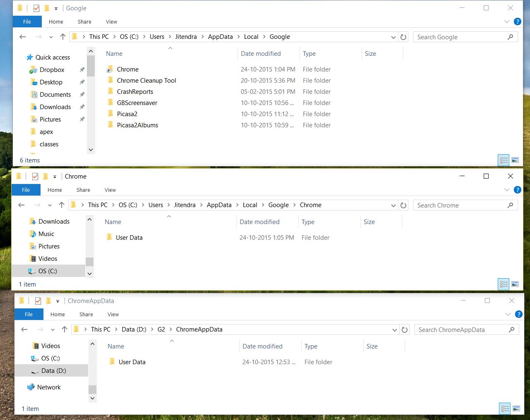
Task: Switch ChromeAppData window to details view
Action: [x=505, y=408]
